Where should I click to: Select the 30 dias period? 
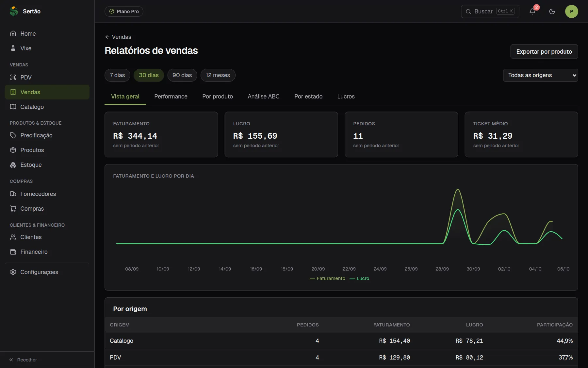coord(149,75)
